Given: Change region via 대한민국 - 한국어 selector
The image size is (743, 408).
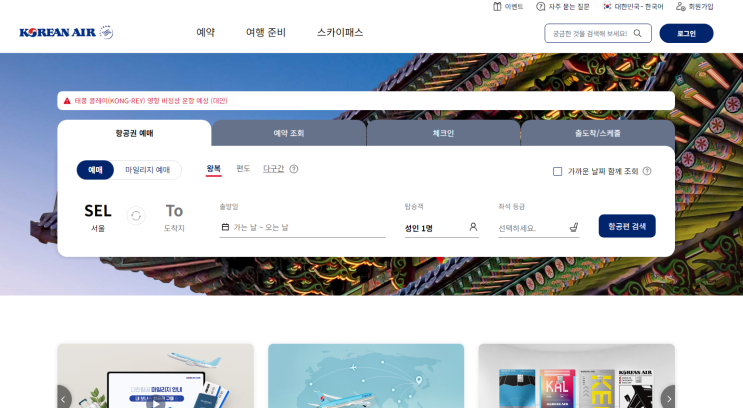Looking at the screenshot, I should pyautogui.click(x=633, y=7).
